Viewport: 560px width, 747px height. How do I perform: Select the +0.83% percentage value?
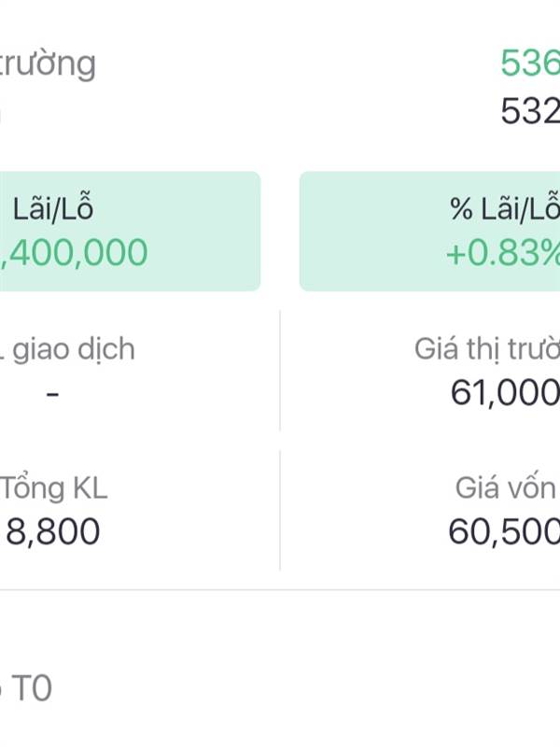click(x=503, y=252)
